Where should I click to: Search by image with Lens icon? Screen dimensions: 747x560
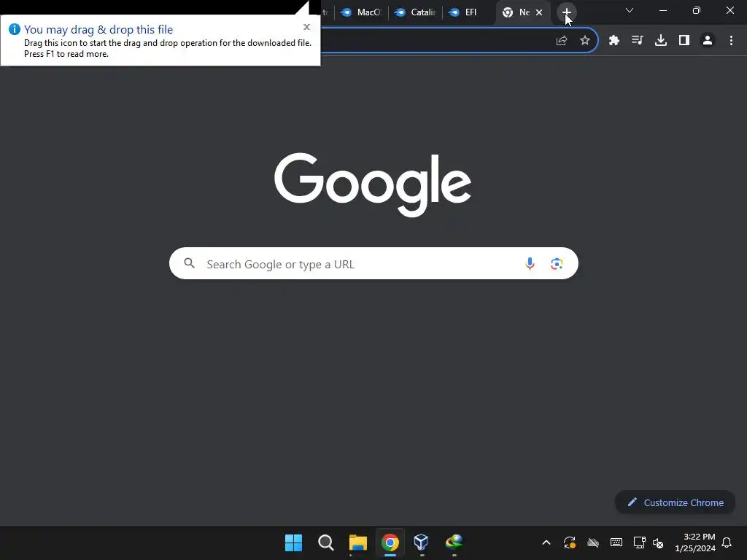(x=557, y=263)
